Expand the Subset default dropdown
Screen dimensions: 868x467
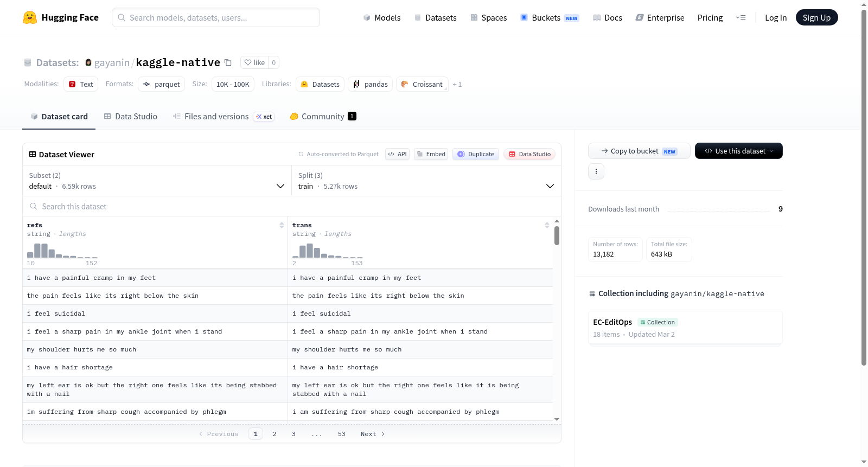click(157, 181)
